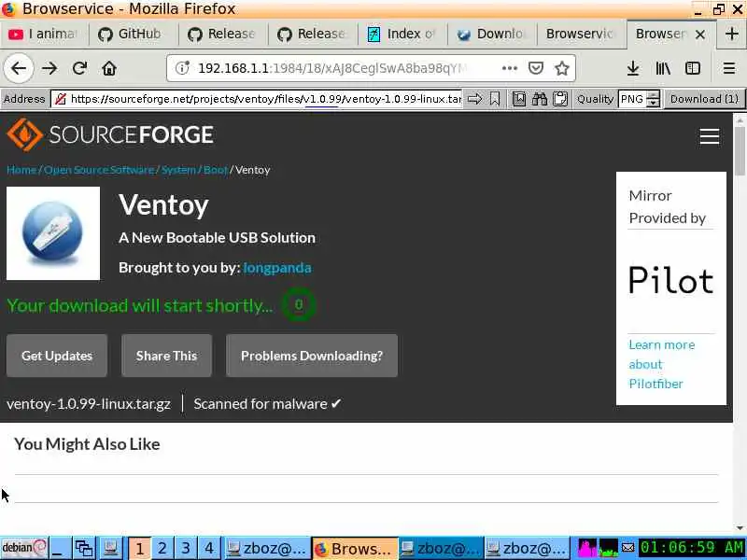
Task: Open the Browservice bookmarks list icon
Action: tap(519, 99)
